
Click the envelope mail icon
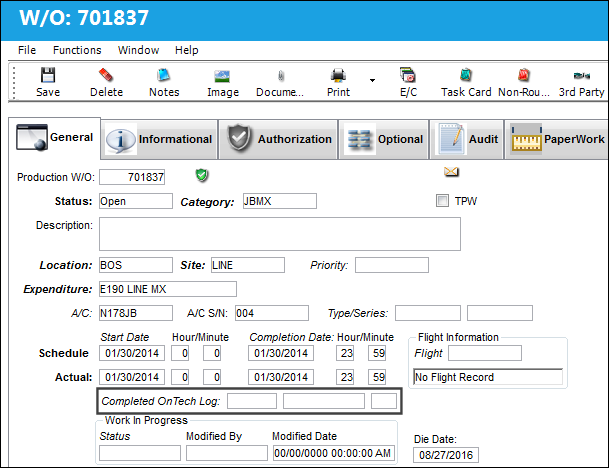451,171
